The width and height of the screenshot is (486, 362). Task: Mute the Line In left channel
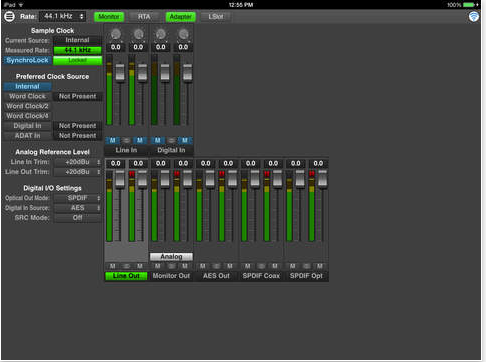tap(113, 140)
